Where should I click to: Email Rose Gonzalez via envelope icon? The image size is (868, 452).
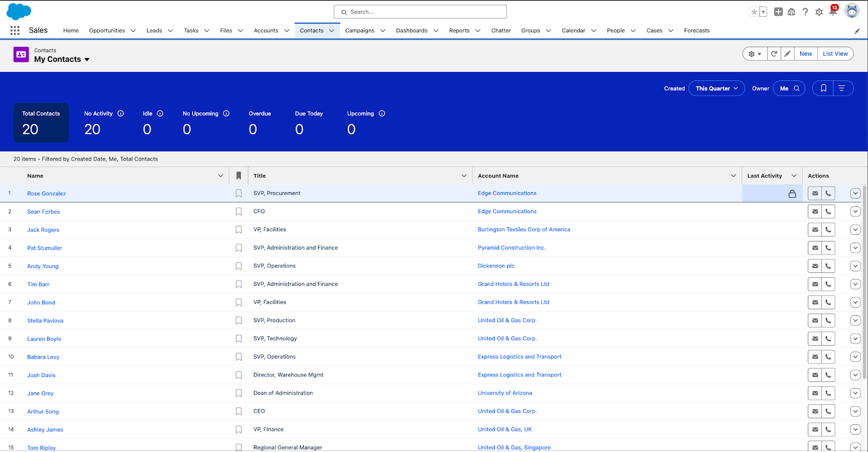click(815, 193)
